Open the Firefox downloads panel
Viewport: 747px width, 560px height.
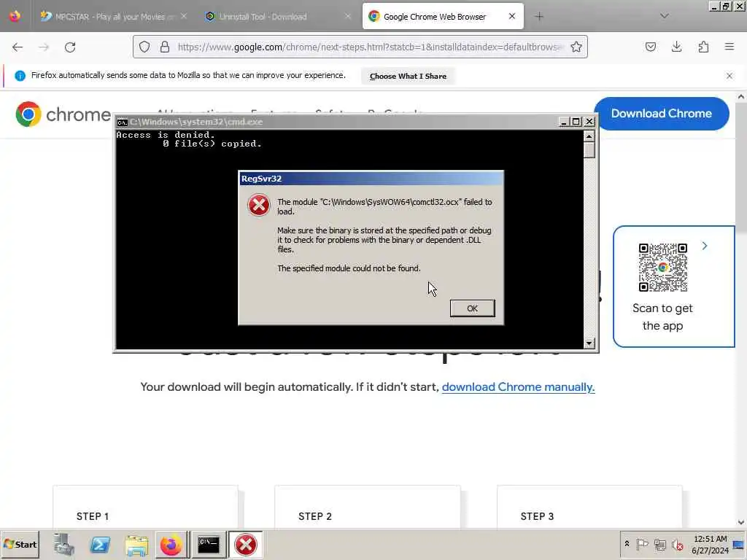coord(676,47)
